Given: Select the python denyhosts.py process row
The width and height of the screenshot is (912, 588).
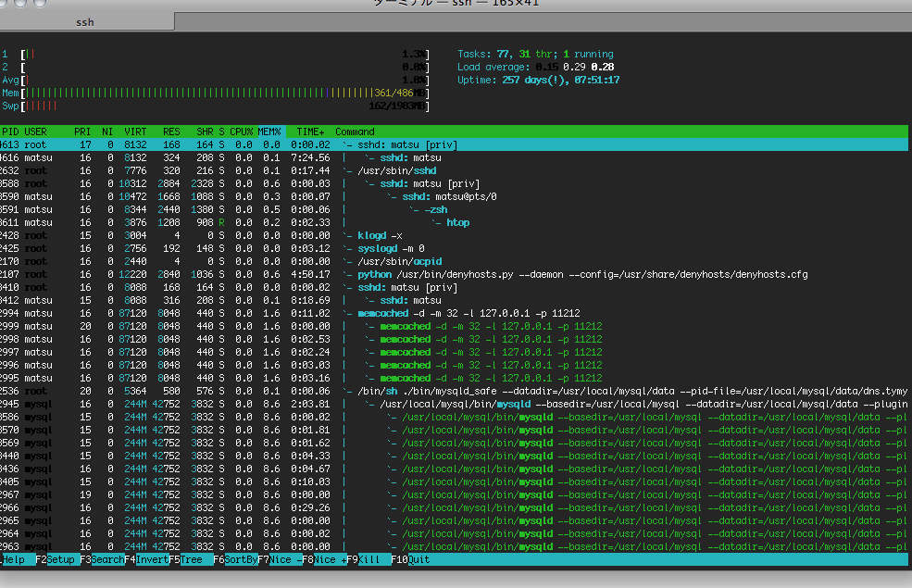Looking at the screenshot, I should pyautogui.click(x=454, y=274).
